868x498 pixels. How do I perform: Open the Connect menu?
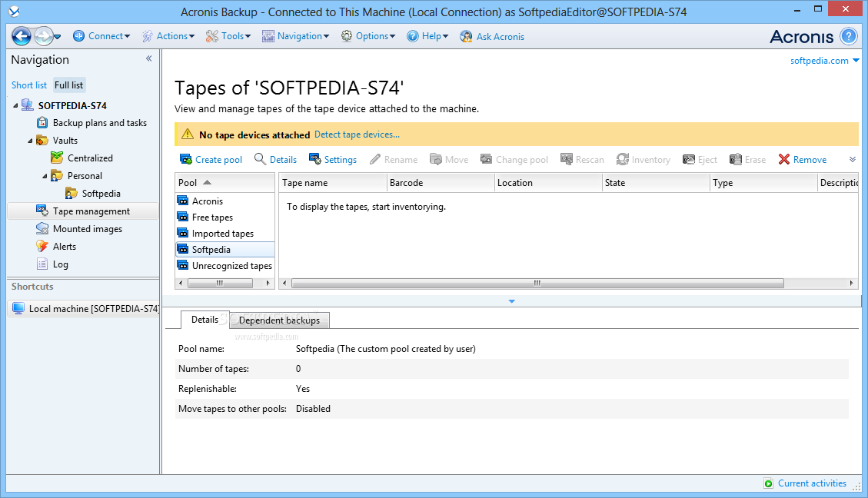[x=101, y=36]
